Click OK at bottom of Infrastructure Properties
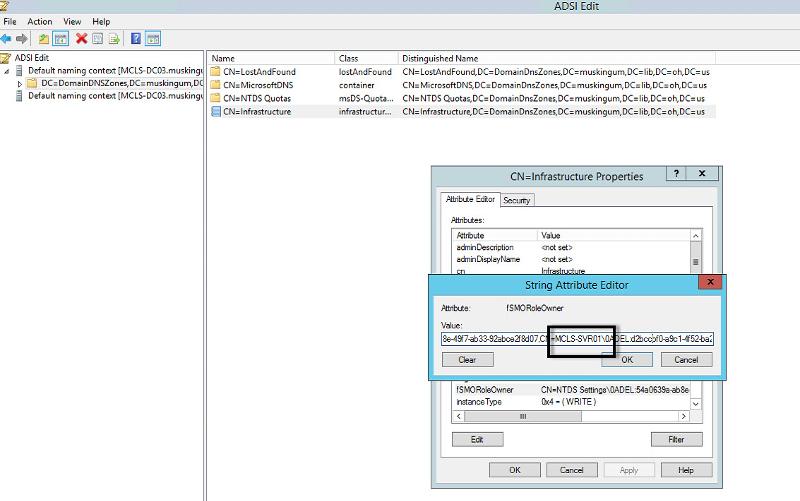800x501 pixels. (x=515, y=470)
